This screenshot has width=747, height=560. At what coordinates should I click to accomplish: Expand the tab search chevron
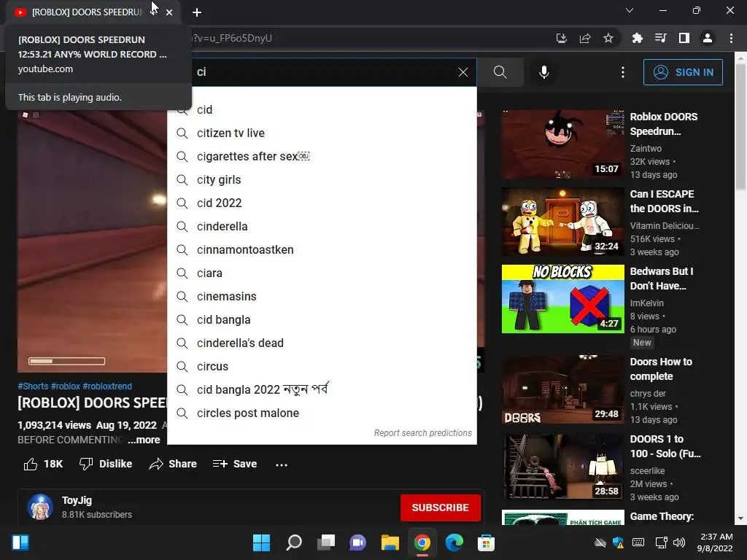point(630,10)
